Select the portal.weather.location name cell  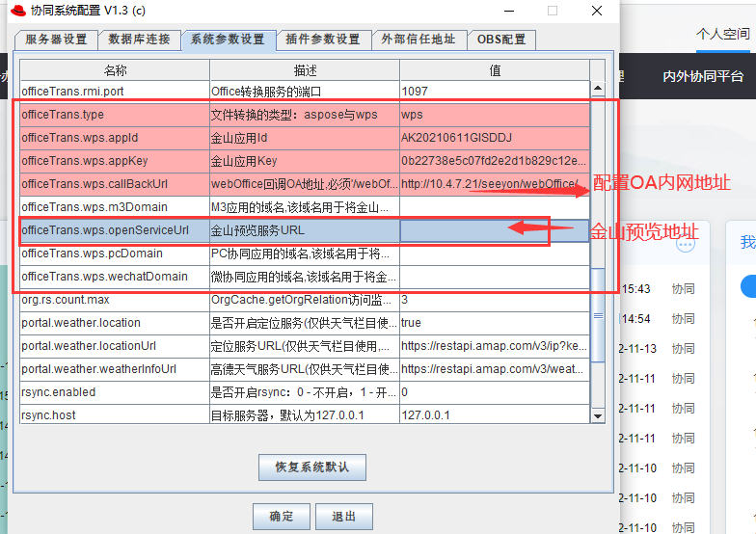[x=115, y=323]
